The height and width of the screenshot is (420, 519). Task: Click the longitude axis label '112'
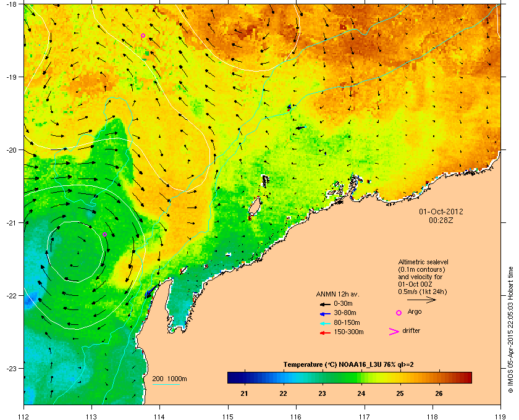(x=24, y=417)
